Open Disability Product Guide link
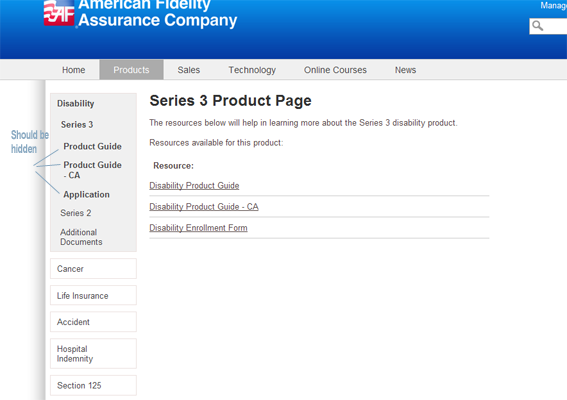The height and width of the screenshot is (400, 567). (x=194, y=186)
